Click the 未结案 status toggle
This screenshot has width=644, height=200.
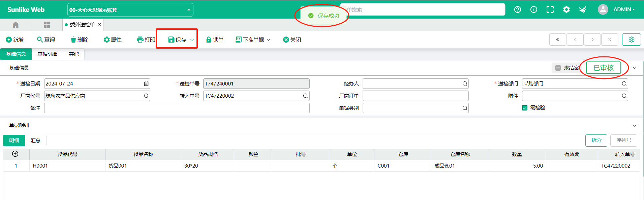point(567,68)
